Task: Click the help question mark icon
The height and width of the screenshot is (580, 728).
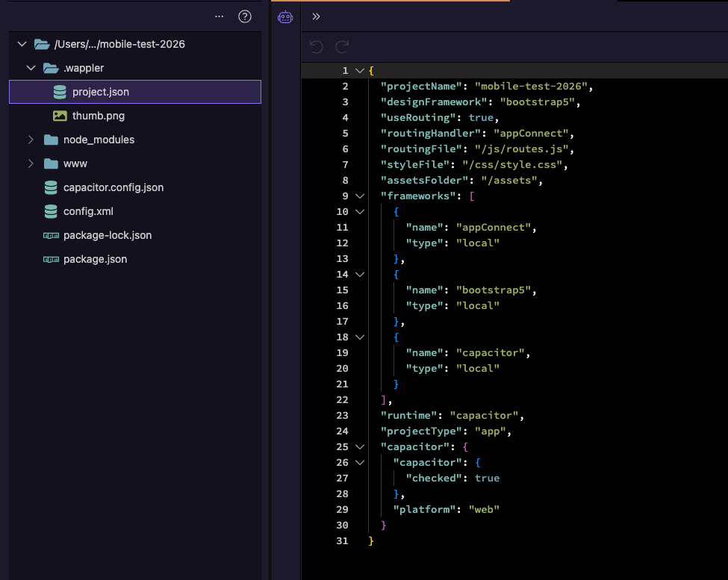Action: [244, 16]
